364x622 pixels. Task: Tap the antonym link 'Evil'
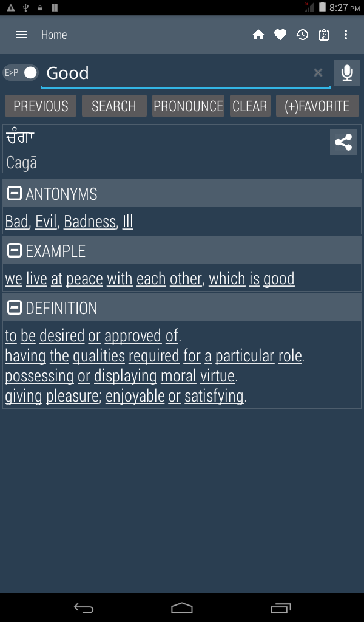point(45,222)
